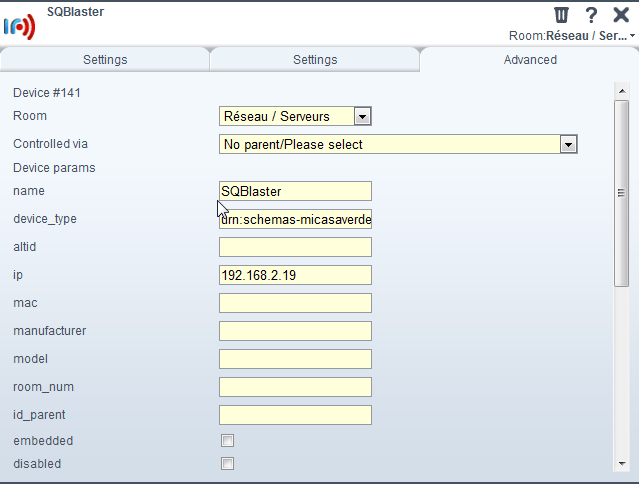This screenshot has height=484, width=639.
Task: Click the Device params heading
Action: (x=54, y=168)
